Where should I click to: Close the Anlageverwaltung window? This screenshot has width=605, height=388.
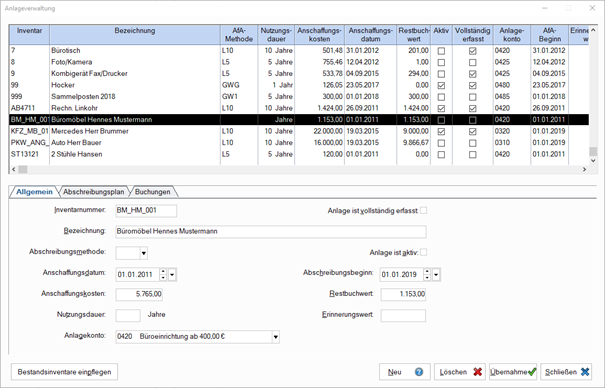[592, 8]
